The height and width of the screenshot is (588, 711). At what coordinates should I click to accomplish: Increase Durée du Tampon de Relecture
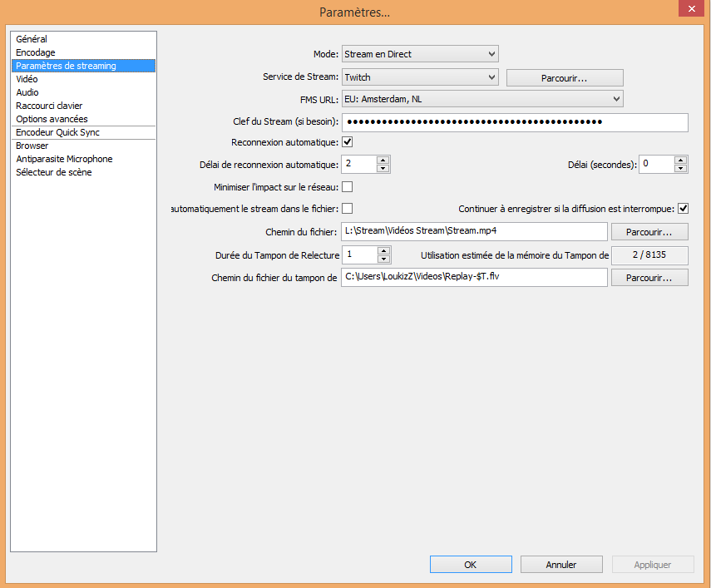383,251
